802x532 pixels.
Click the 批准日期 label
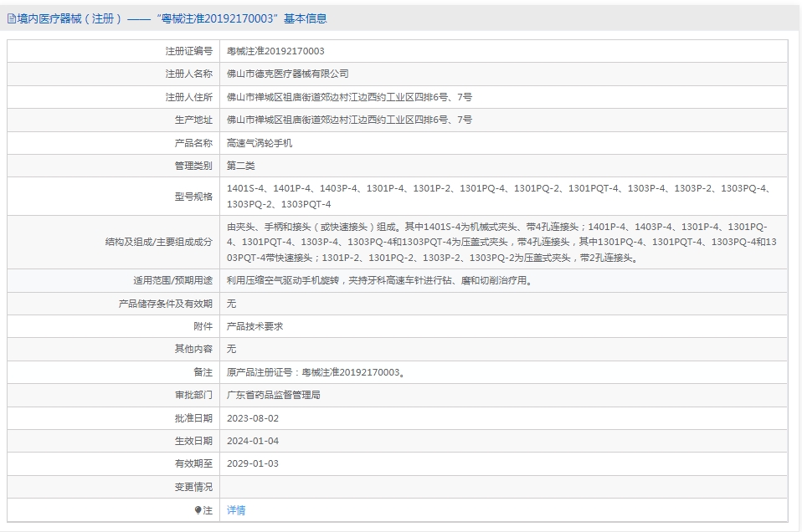coord(193,418)
